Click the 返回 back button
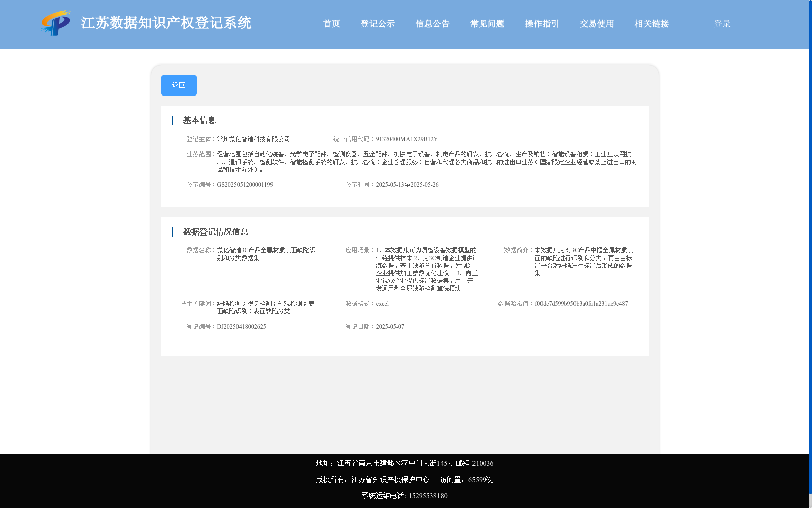Viewport: 812px width, 508px height. coord(179,85)
